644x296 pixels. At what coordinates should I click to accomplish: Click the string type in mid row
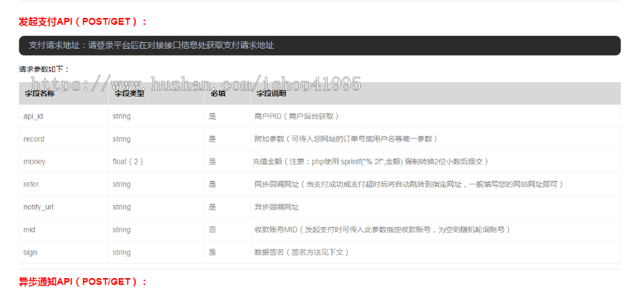(122, 230)
